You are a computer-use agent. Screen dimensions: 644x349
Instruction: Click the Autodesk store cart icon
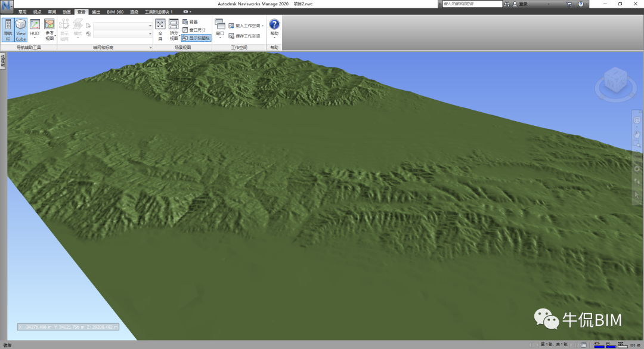[568, 4]
